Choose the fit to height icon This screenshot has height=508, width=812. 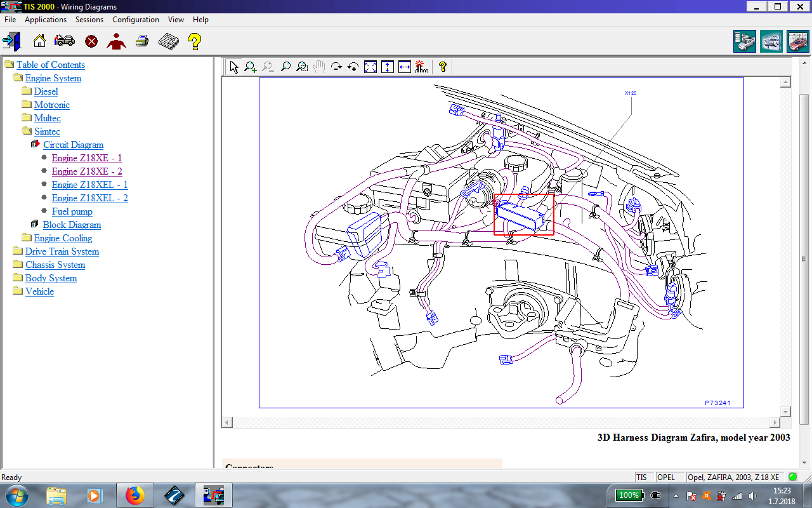[388, 67]
